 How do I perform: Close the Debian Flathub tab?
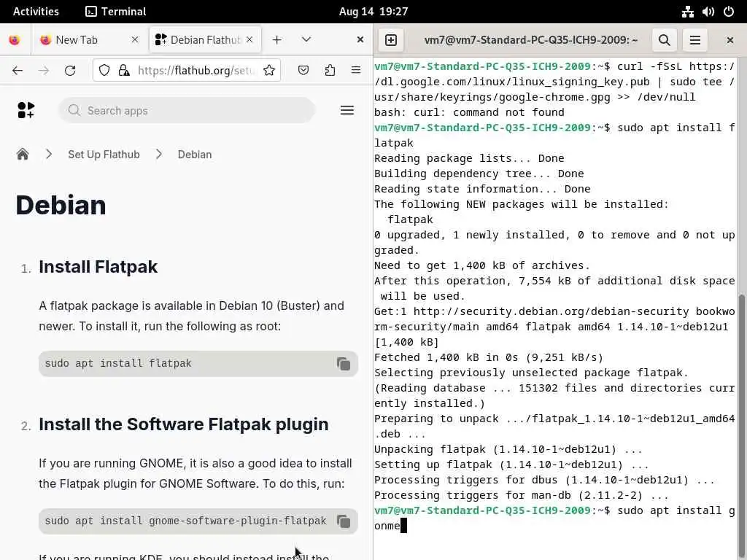coord(249,40)
